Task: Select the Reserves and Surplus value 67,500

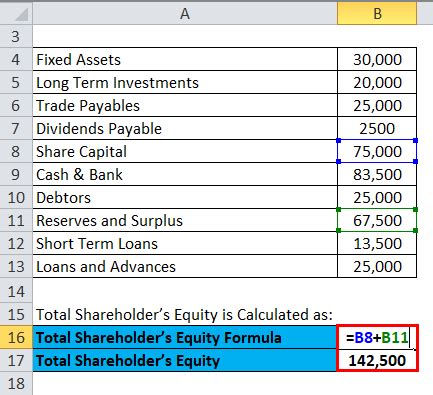Action: (377, 220)
